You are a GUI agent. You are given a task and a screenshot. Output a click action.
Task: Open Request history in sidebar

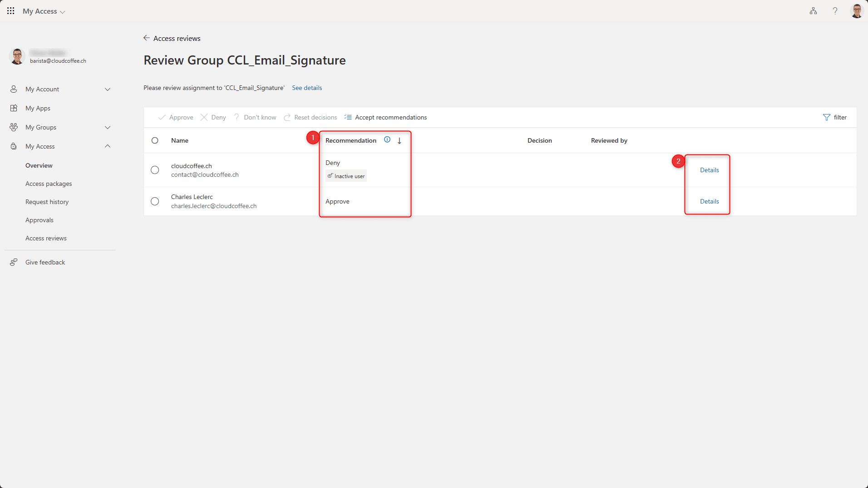click(47, 202)
